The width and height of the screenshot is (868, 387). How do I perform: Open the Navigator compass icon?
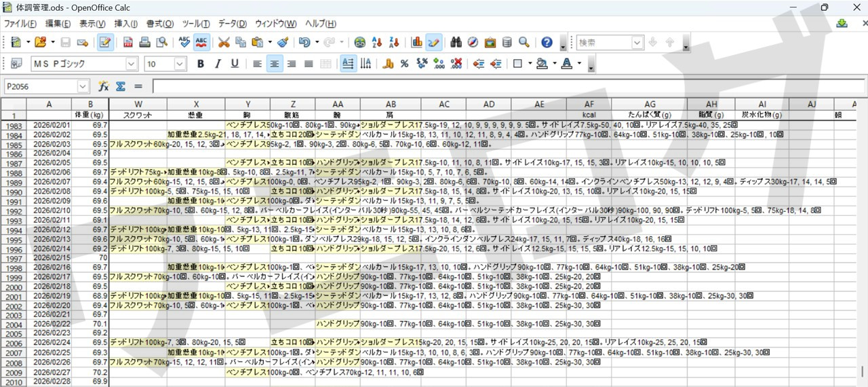tap(473, 42)
